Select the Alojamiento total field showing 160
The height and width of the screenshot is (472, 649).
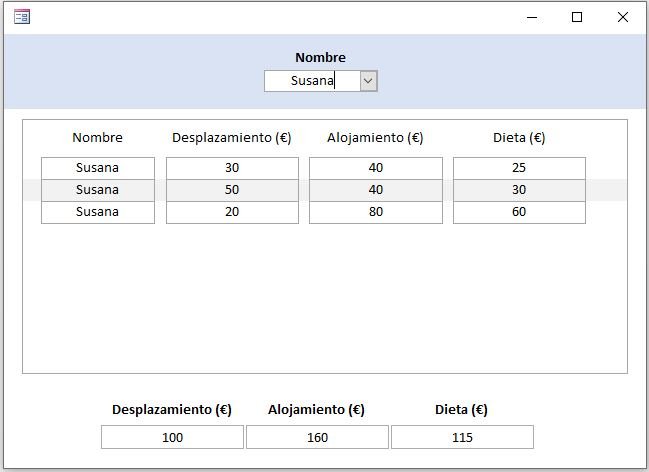tap(317, 437)
